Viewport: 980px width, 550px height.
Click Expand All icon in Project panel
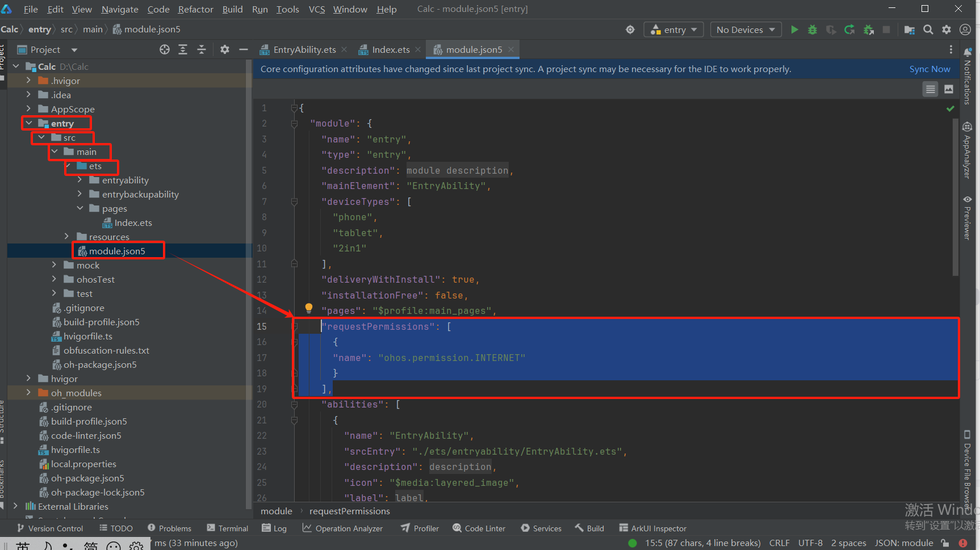coord(183,49)
